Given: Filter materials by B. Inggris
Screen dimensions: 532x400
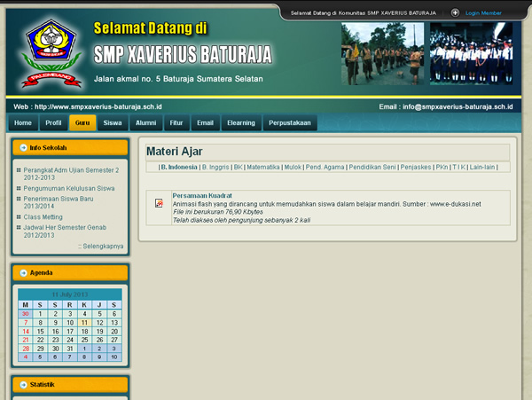Looking at the screenshot, I should 215,167.
